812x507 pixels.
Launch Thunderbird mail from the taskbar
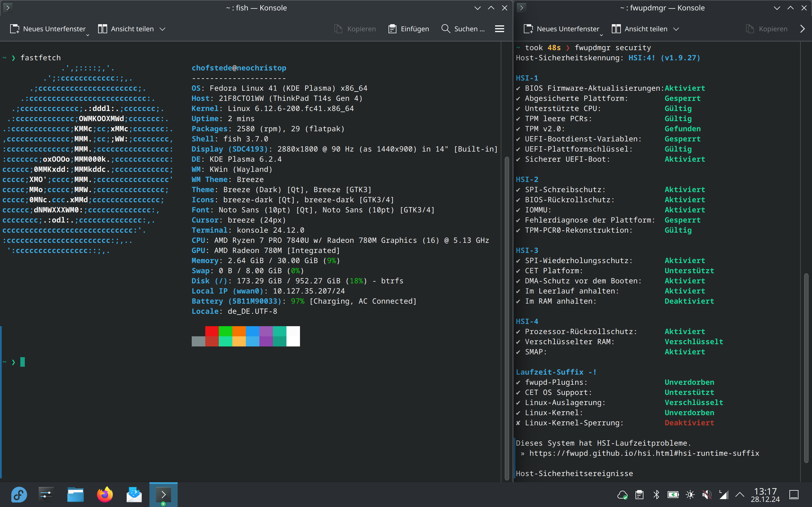click(134, 495)
